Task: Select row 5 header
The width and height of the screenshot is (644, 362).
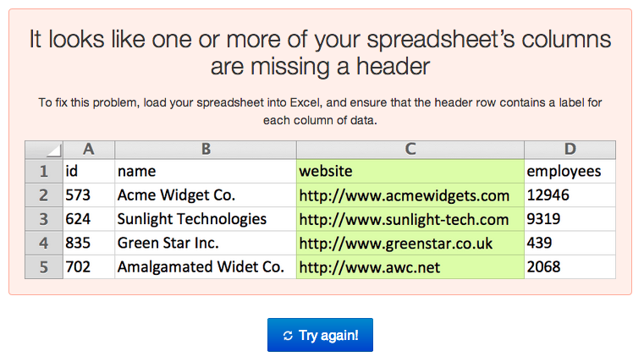Action: click(x=44, y=266)
